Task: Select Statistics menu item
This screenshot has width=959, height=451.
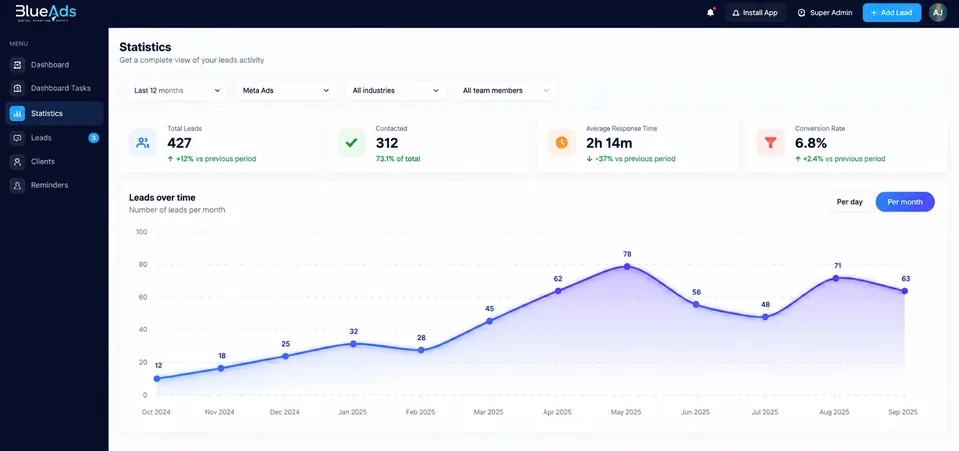Action: coord(54,113)
